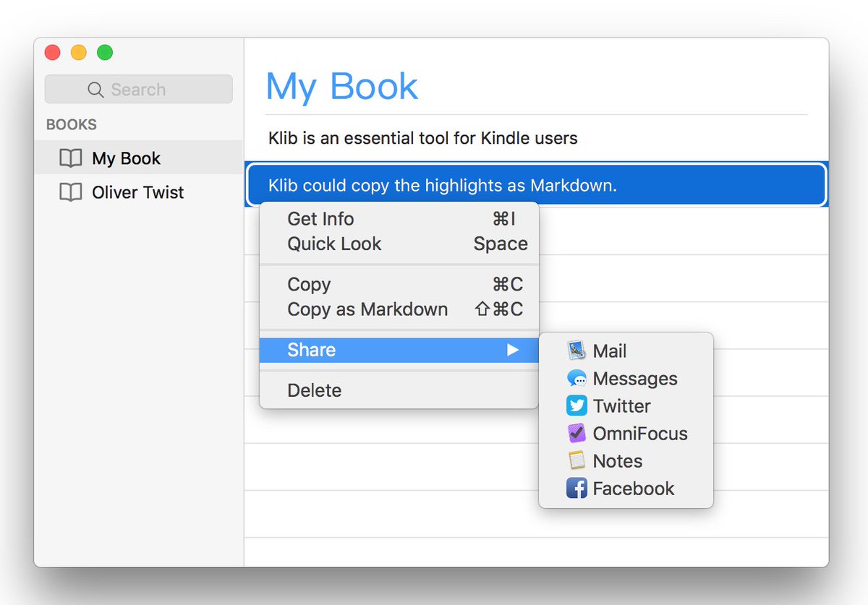Click the Mail icon in Share submenu
The height and width of the screenshot is (605, 868).
tap(577, 351)
